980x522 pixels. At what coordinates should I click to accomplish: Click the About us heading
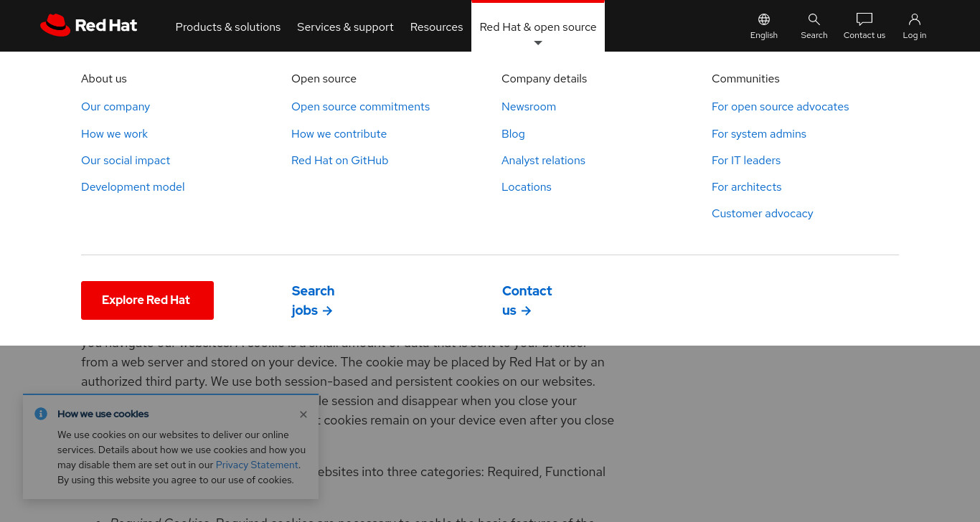click(104, 79)
